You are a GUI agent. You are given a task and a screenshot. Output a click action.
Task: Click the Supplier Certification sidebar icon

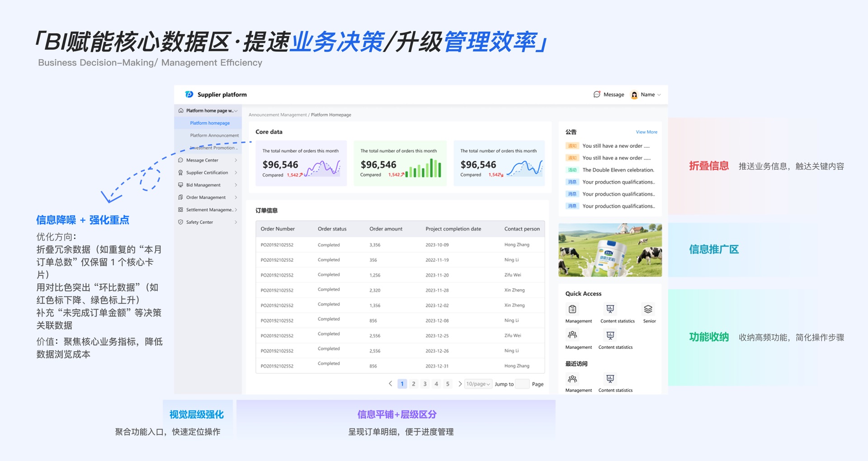(x=181, y=173)
